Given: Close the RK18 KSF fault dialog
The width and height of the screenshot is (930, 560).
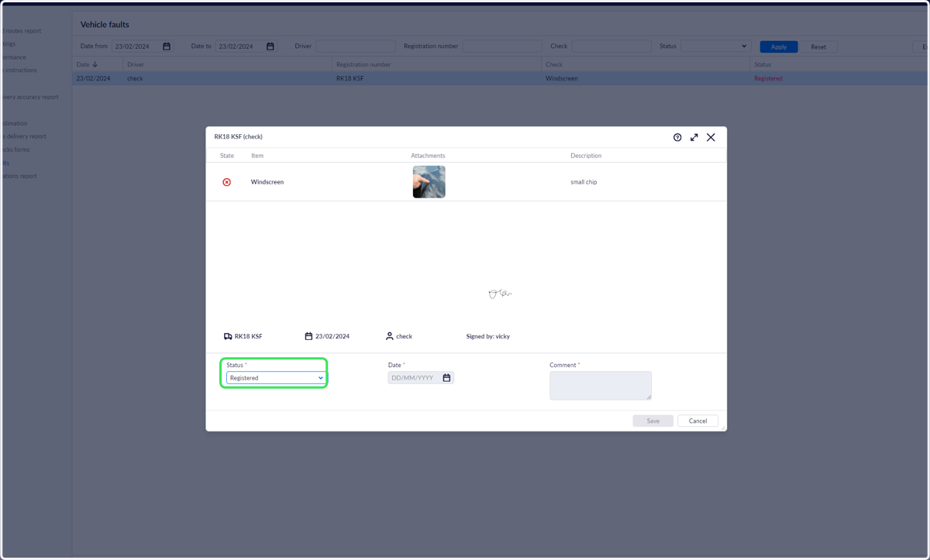Looking at the screenshot, I should 711,137.
